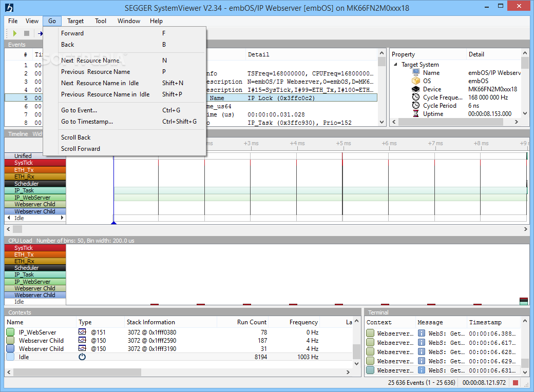Viewport: 534px width, 392px height.
Task: Click the Uptime hourglass icon
Action: point(416,114)
